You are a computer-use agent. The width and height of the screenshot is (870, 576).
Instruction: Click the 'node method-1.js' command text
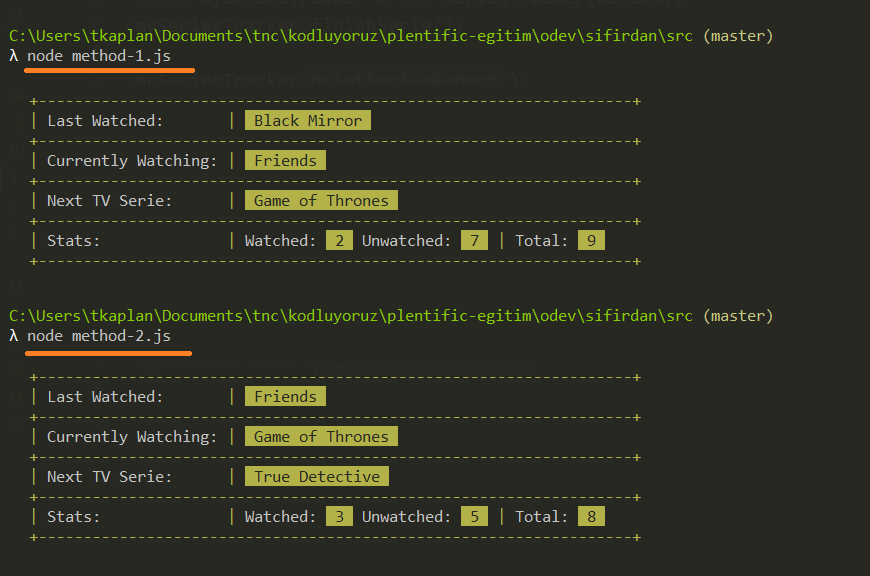click(99, 56)
